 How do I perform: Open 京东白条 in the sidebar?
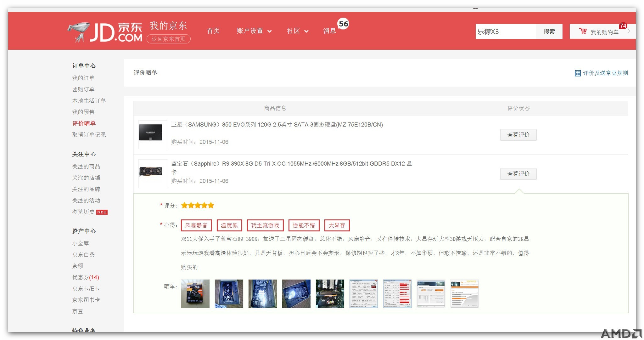pos(83,255)
